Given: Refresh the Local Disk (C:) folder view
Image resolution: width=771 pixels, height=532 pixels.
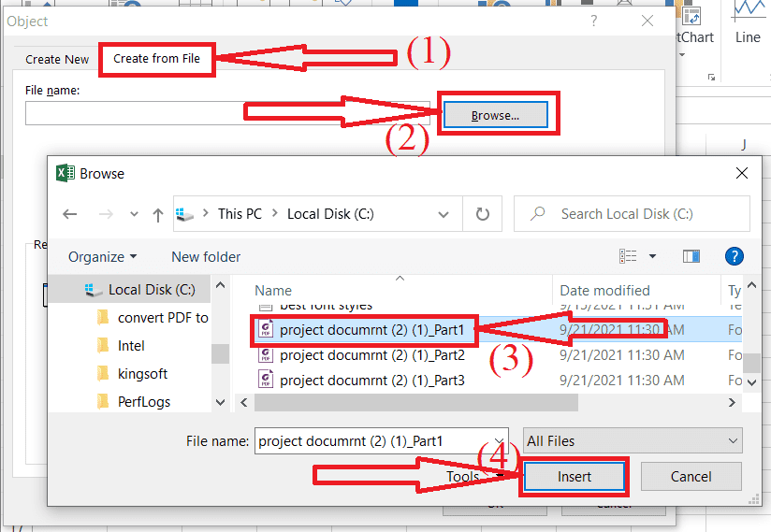Looking at the screenshot, I should tap(483, 214).
